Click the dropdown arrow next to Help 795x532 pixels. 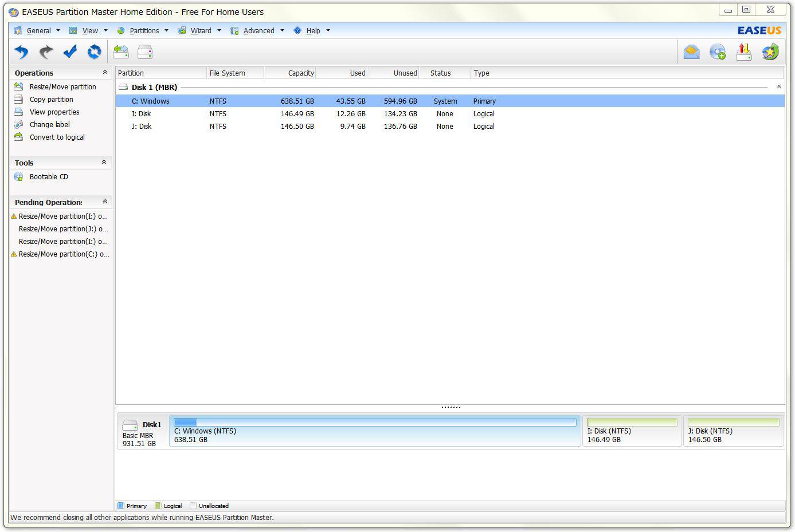(x=328, y=30)
